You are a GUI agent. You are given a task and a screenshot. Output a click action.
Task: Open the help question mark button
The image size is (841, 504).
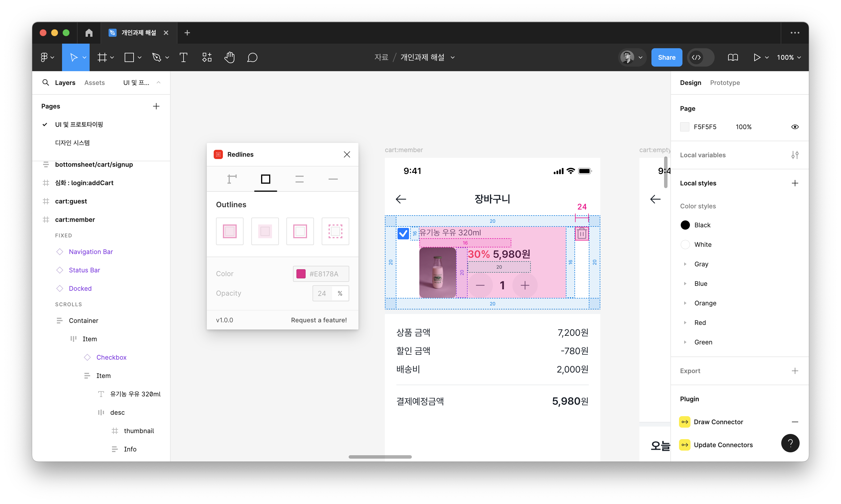coord(790,443)
